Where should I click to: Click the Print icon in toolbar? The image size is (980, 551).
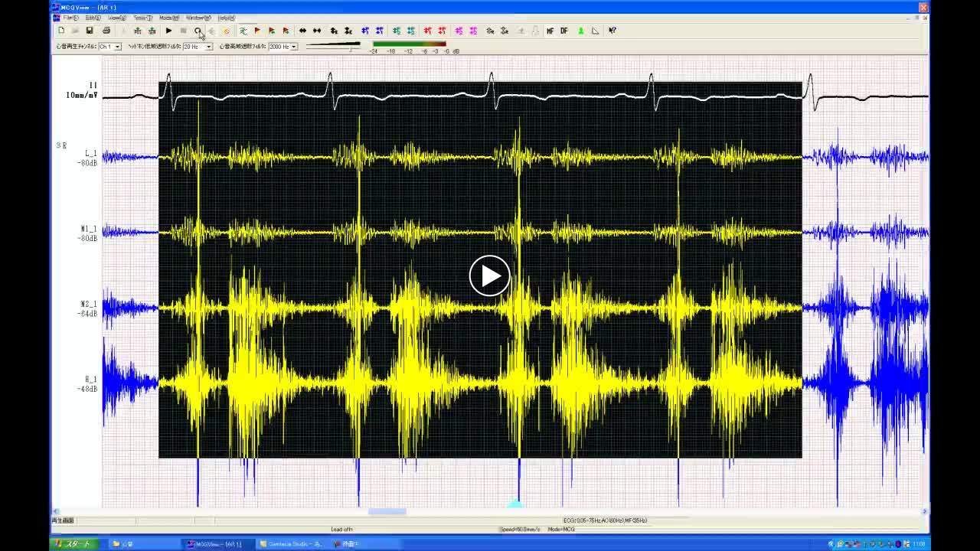pos(106,31)
